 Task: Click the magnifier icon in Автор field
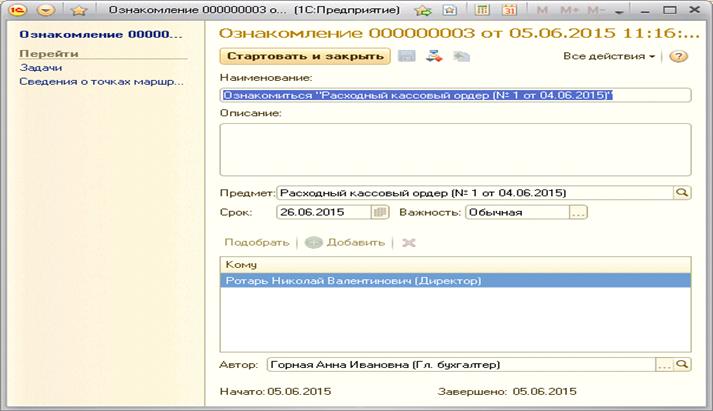[x=682, y=365]
